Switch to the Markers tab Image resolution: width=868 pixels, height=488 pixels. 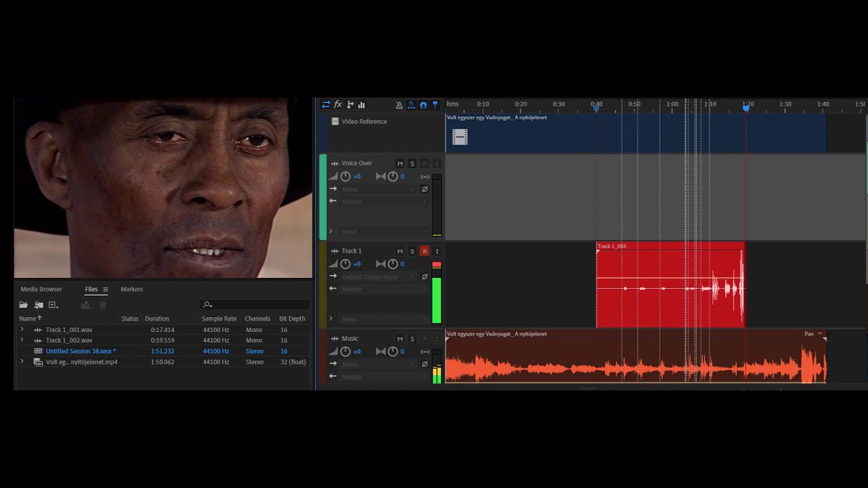(x=132, y=289)
